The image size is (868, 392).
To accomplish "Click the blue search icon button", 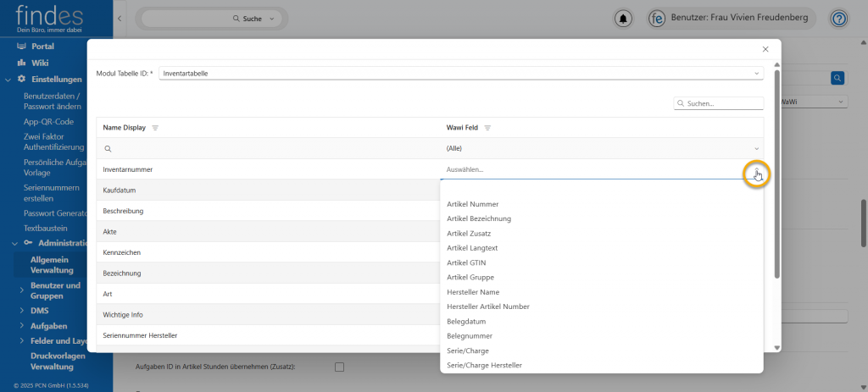I will tap(837, 78).
